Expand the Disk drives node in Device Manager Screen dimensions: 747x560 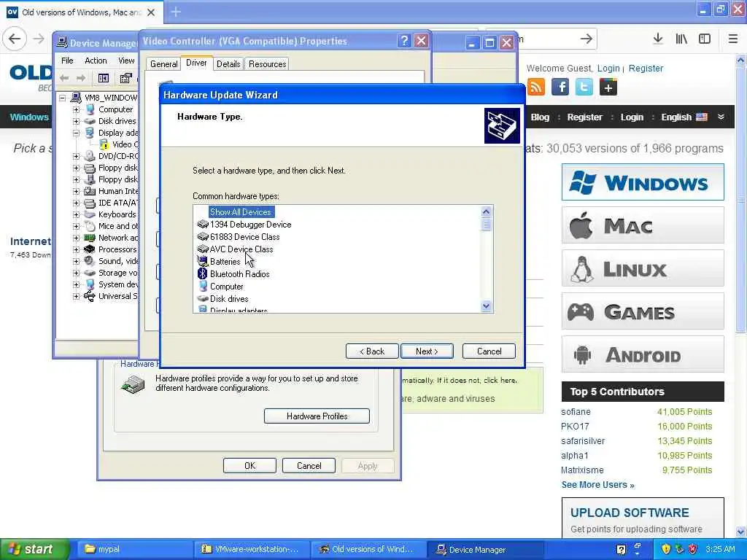[x=76, y=121]
